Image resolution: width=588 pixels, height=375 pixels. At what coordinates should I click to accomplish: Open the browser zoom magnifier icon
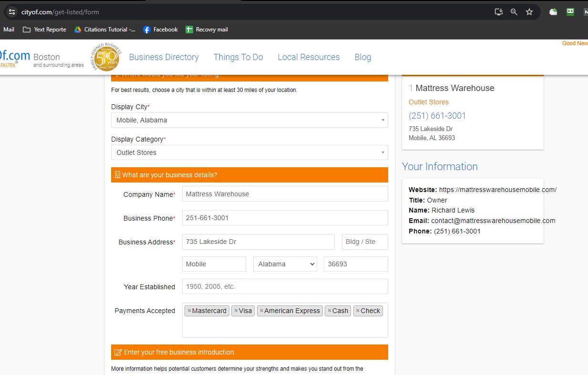click(x=514, y=12)
